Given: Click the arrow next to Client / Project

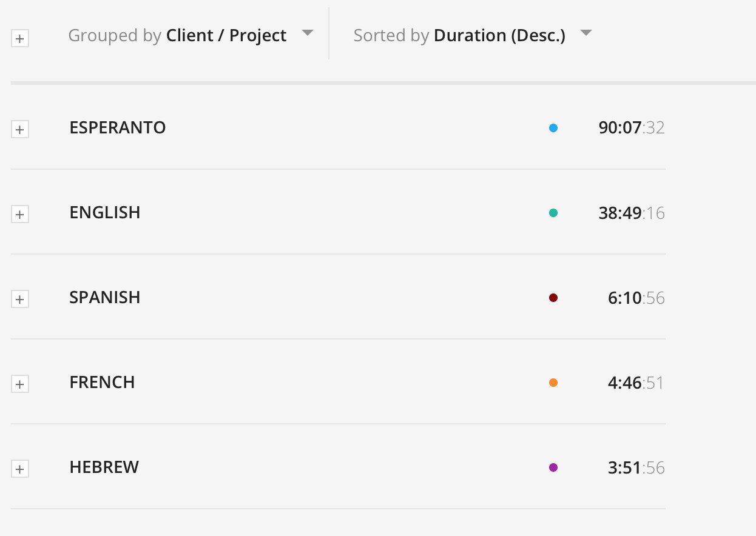Looking at the screenshot, I should pos(308,33).
